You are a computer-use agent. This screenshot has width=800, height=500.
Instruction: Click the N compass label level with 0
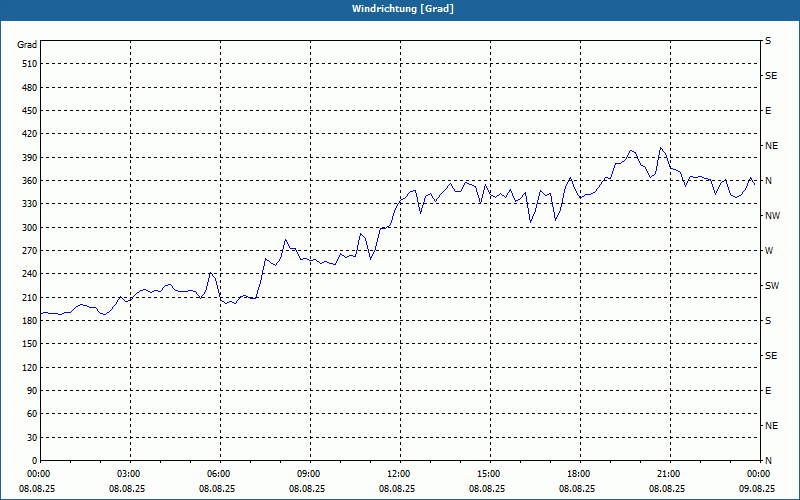coord(768,461)
